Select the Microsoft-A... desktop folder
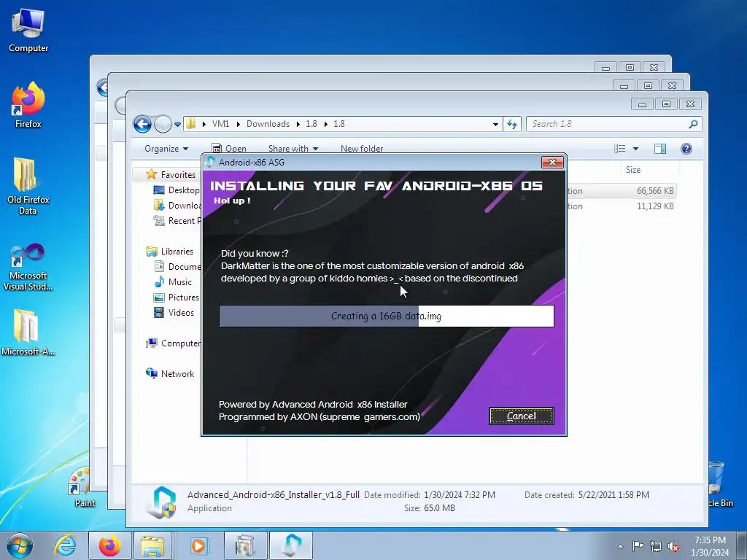This screenshot has width=747, height=560. point(28,332)
